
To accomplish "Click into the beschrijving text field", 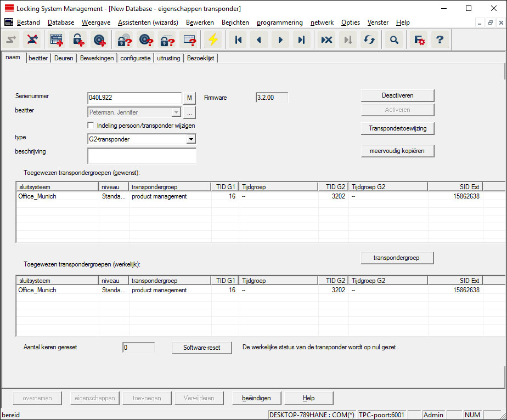I will click(x=142, y=156).
